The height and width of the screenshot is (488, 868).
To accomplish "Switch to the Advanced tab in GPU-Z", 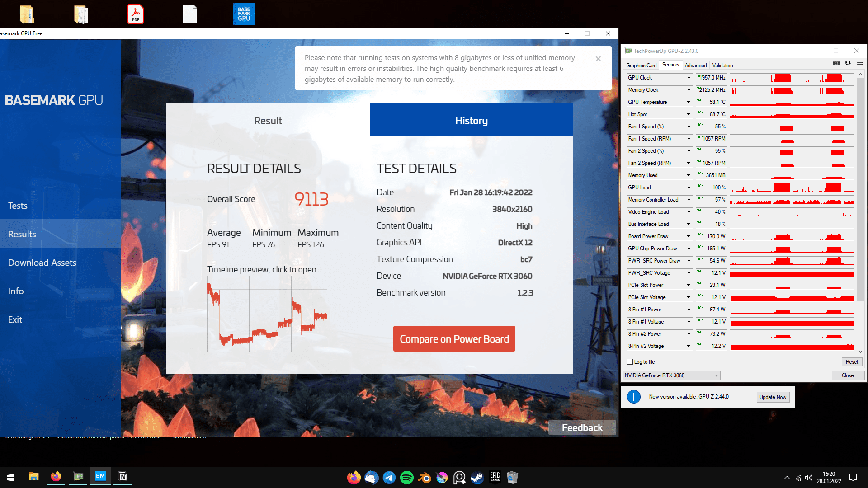I will pyautogui.click(x=695, y=66).
